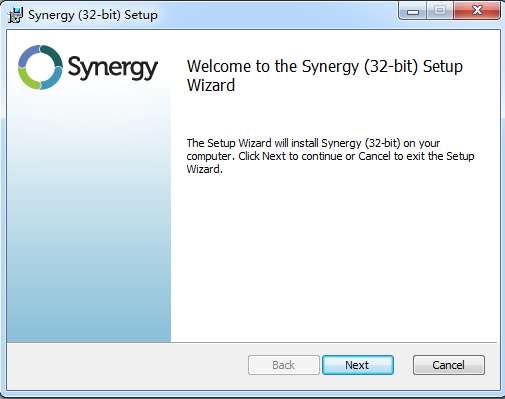Click the blue gradient banner panel
The width and height of the screenshot is (505, 399).
(89, 217)
